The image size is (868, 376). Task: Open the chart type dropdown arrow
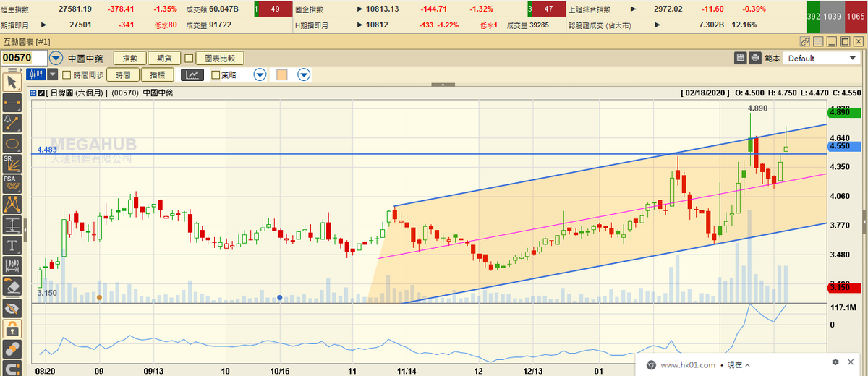54,74
